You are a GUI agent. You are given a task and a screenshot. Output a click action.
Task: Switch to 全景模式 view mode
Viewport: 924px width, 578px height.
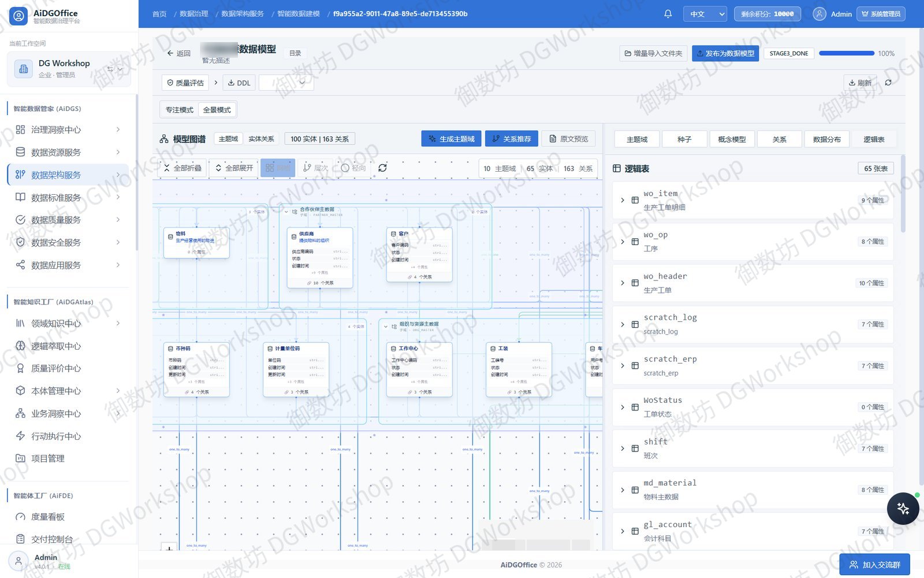(x=217, y=110)
